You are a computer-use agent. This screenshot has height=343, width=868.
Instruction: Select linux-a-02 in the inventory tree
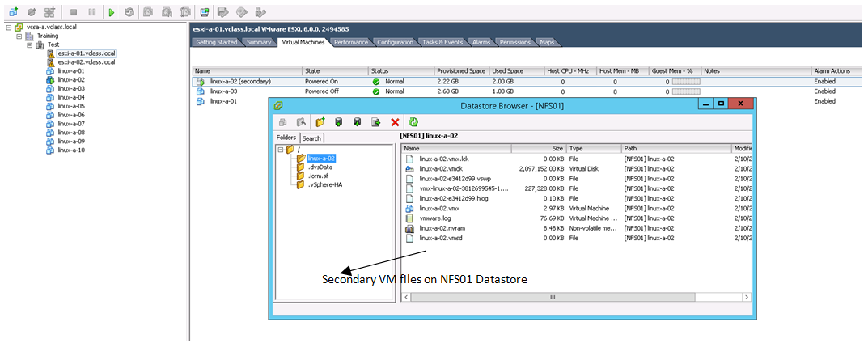[71, 79]
